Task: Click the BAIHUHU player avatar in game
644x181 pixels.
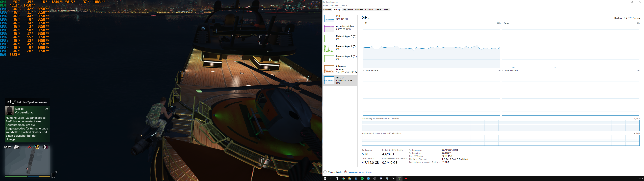Action: coord(10,111)
